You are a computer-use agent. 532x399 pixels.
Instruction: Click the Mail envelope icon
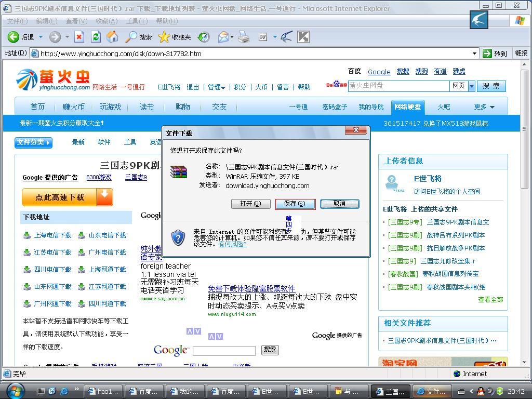pos(223,37)
